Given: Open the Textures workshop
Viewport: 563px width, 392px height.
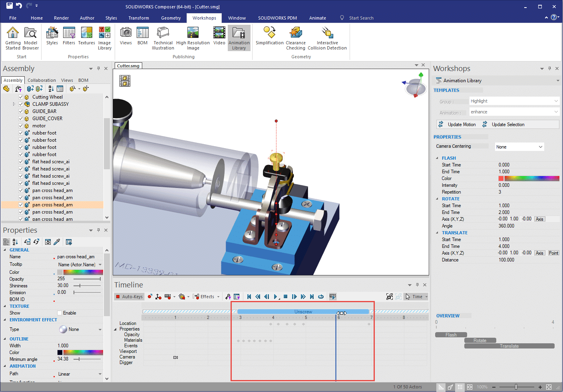Looking at the screenshot, I should (86, 36).
